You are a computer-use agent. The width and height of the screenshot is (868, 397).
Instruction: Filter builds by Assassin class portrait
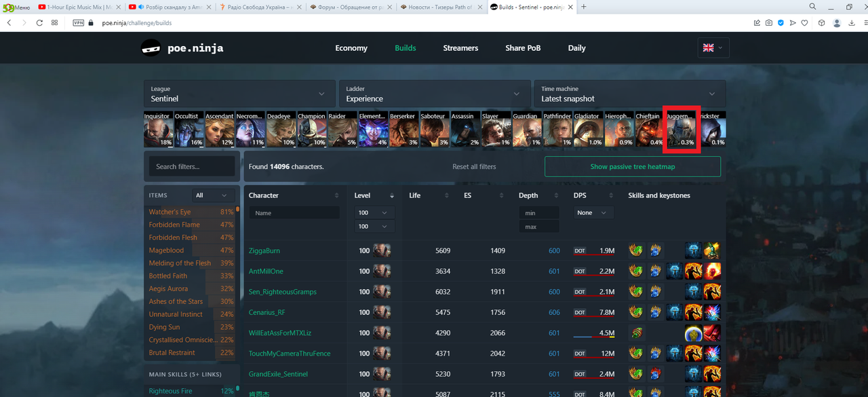tap(465, 129)
